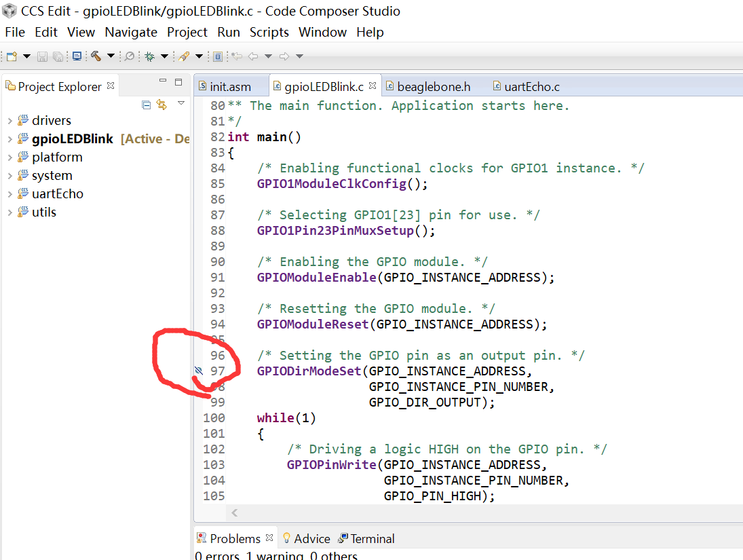
Task: Open the Build hammer dropdown arrow
Action: pyautogui.click(x=111, y=56)
